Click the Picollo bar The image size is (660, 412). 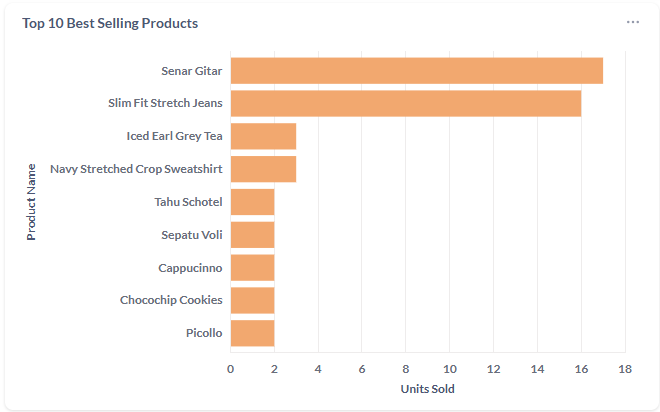tap(252, 333)
